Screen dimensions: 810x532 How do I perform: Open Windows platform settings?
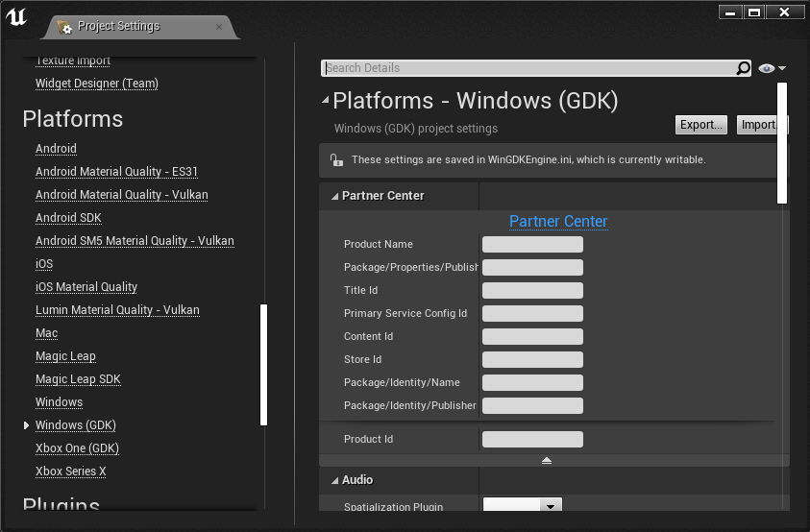click(59, 402)
